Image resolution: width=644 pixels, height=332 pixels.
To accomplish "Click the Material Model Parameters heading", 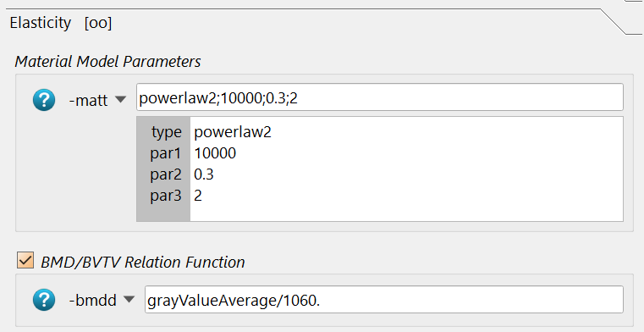I will pyautogui.click(x=108, y=62).
